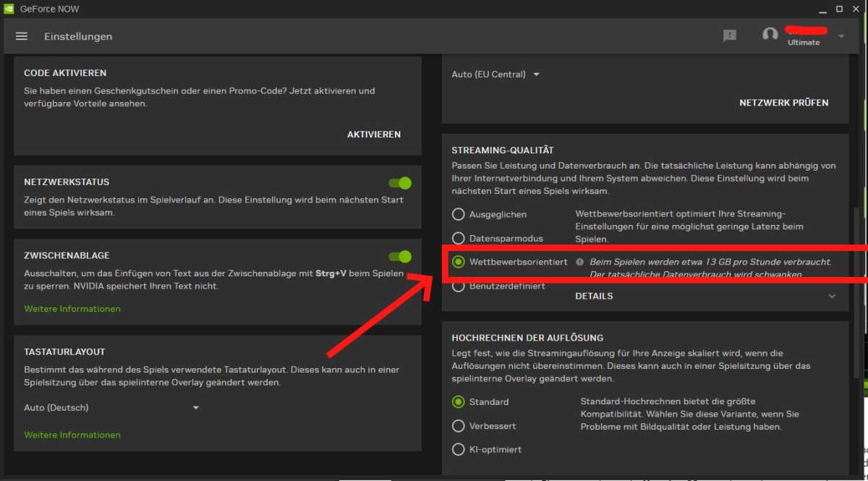Select the Wettbewerbsorientiert radio button
This screenshot has height=481, width=868.
[458, 262]
